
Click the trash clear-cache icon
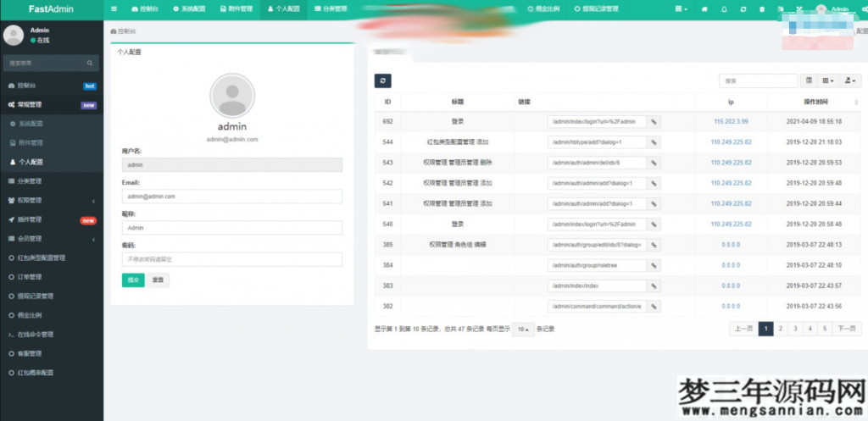(x=762, y=9)
